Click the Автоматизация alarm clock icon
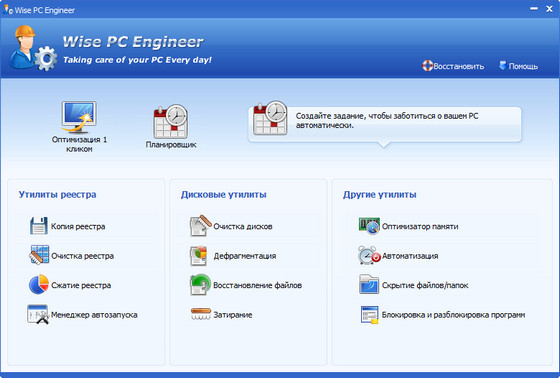Screen dimensions: 560x378 click(x=369, y=255)
